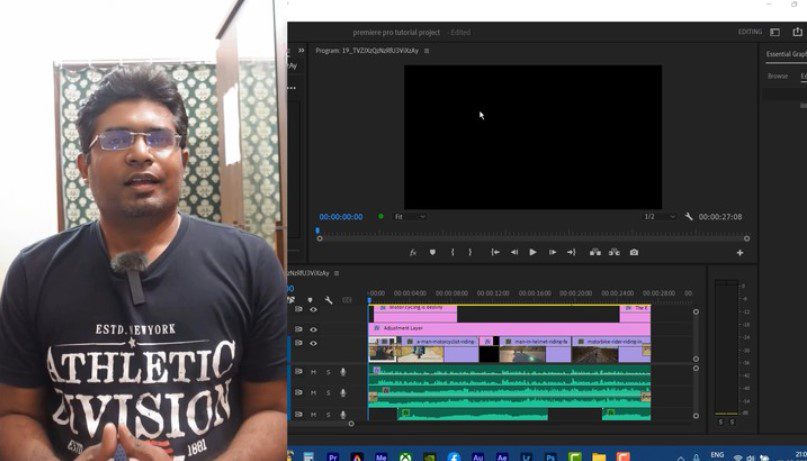Screen dimensions: 807x461
Task: Step forward one frame
Action: tap(552, 252)
